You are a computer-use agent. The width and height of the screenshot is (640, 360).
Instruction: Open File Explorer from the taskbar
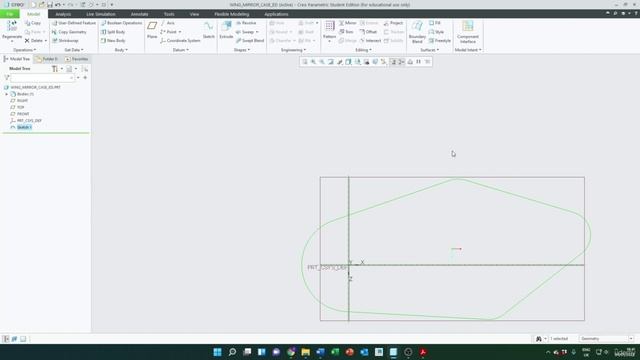[305, 352]
